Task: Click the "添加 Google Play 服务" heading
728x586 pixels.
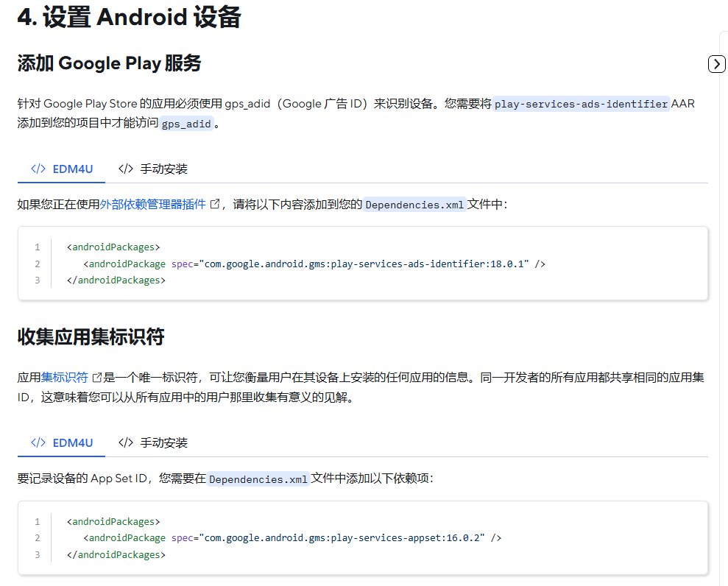Action: pos(109,63)
